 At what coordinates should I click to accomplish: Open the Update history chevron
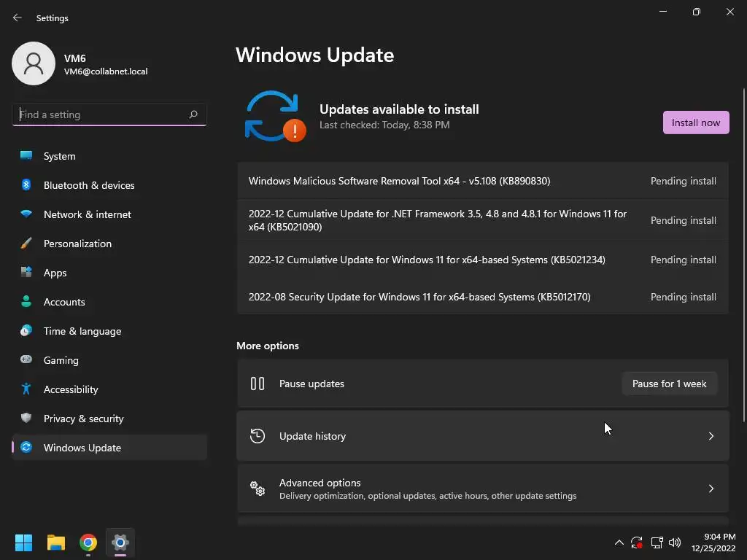pyautogui.click(x=711, y=436)
